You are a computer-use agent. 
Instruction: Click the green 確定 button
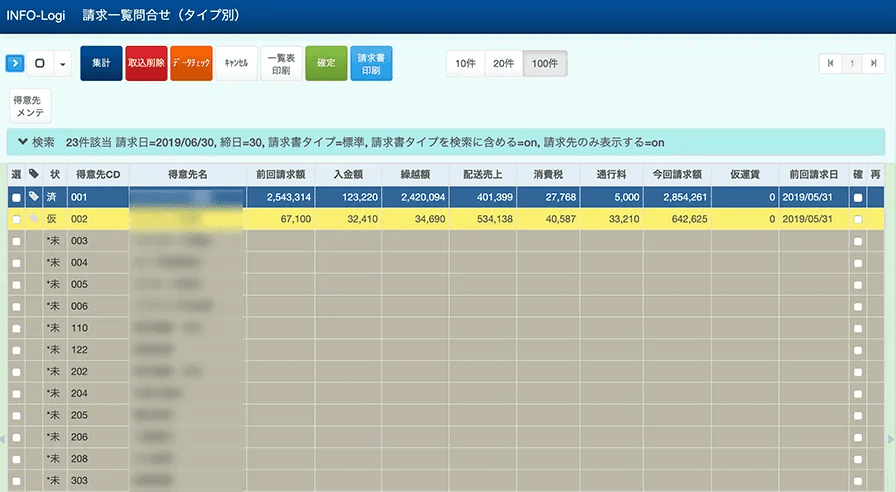click(x=325, y=63)
